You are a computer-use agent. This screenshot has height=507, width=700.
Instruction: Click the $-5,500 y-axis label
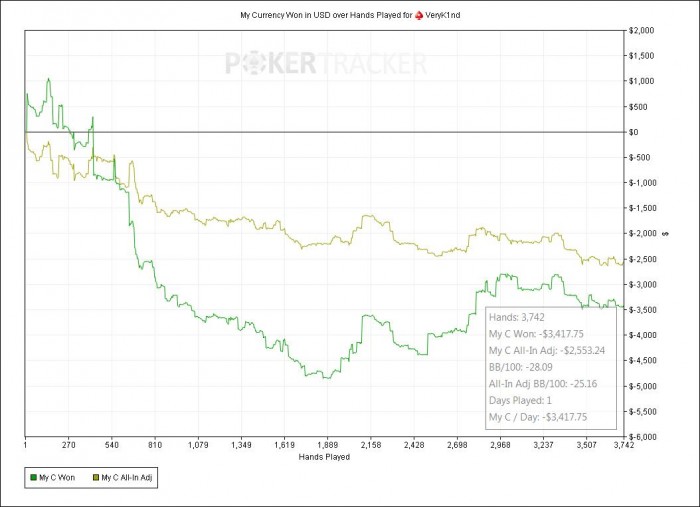[642, 411]
